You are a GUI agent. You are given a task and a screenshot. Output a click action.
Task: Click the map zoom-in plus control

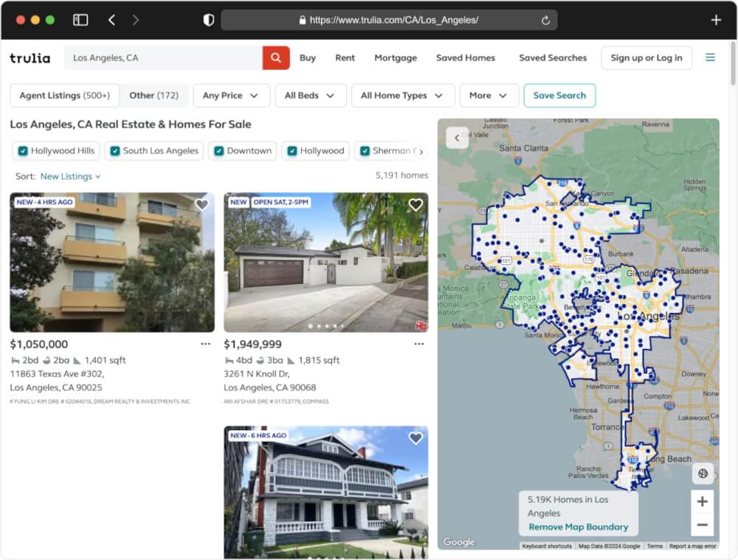coord(702,501)
